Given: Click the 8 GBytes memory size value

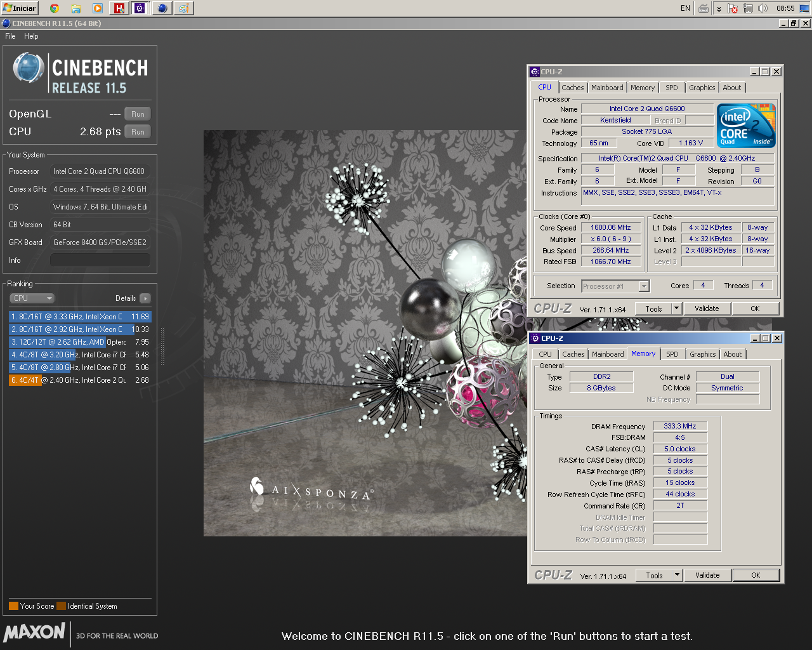Looking at the screenshot, I should pos(601,388).
